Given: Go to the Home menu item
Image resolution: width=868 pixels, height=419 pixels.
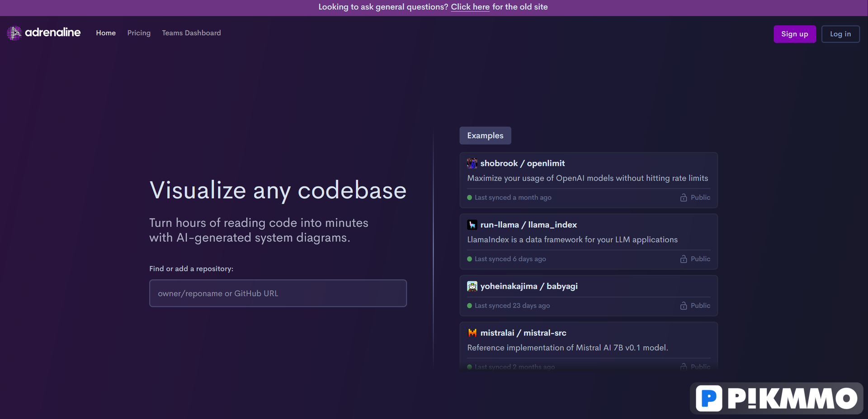Looking at the screenshot, I should click(106, 33).
